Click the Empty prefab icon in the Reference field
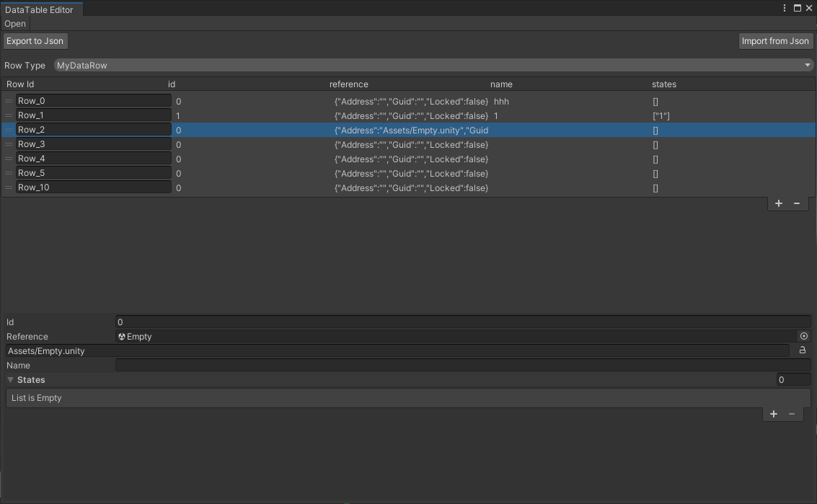This screenshot has height=504, width=817. [x=121, y=336]
